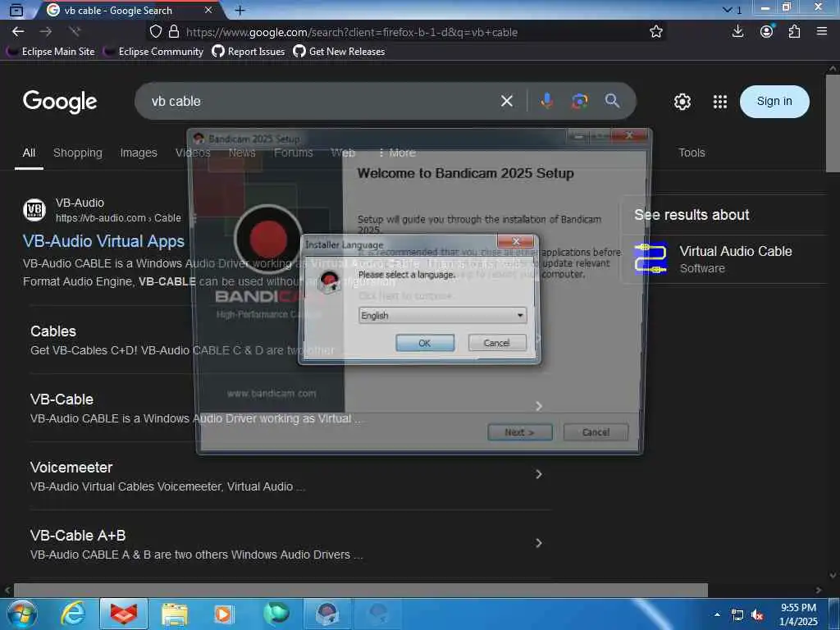
Task: Switch to Bandicam installer taskbar button
Action: (326, 614)
